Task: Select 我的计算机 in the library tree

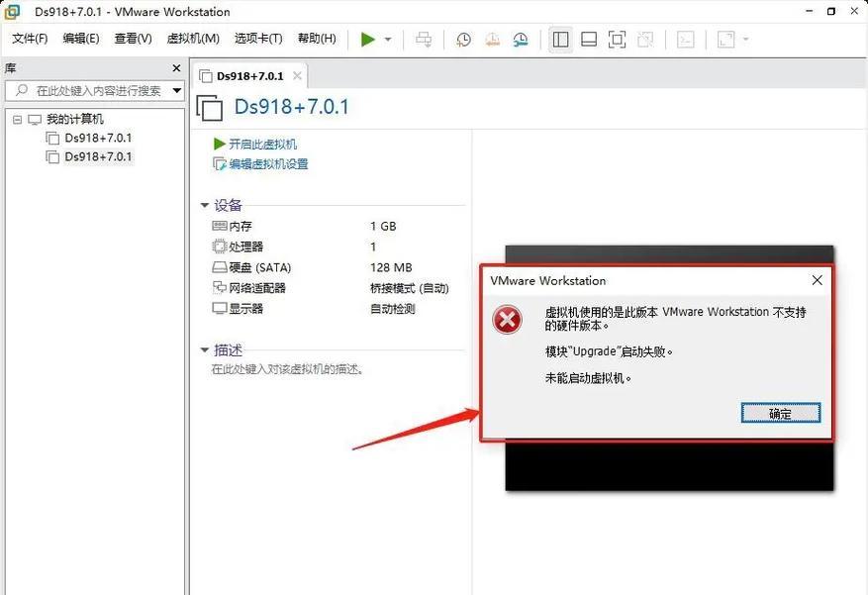Action: click(x=75, y=119)
